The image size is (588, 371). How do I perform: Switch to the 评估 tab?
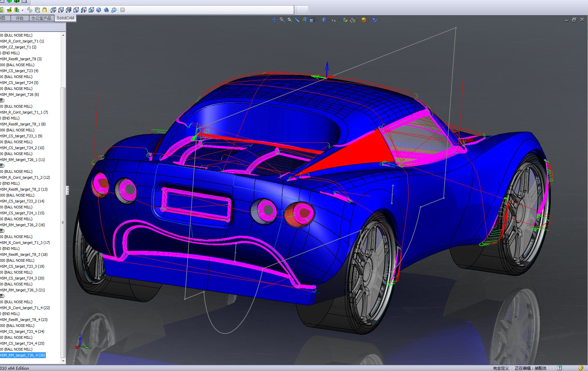tap(20, 18)
